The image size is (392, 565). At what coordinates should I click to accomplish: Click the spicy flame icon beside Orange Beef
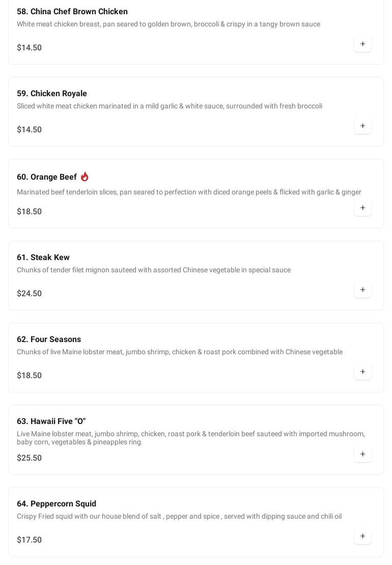(x=85, y=177)
